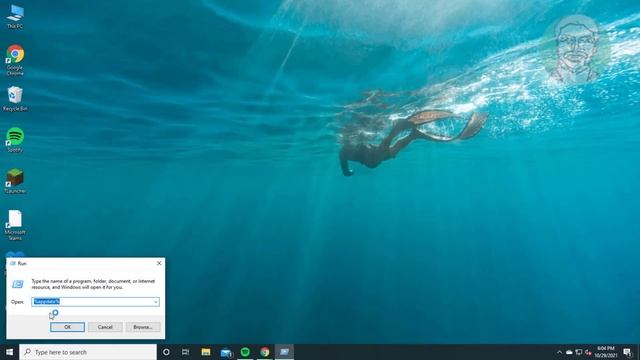Click OK in the Run dialog
The image size is (640, 360).
(67, 327)
